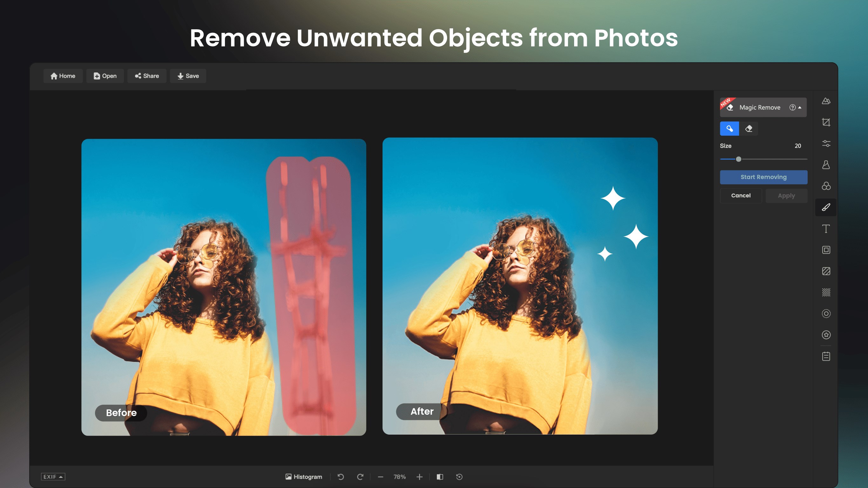Open the Histogram panel

tap(304, 477)
